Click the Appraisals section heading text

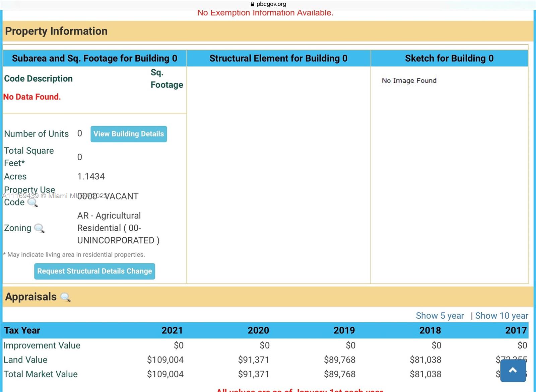[31, 297]
